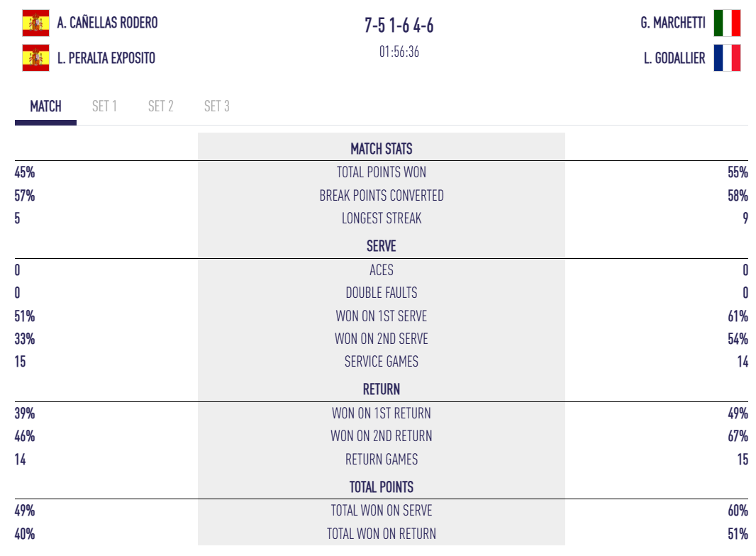Switch to the MATCH stats tab
Screen dimensions: 756x556
pos(45,106)
